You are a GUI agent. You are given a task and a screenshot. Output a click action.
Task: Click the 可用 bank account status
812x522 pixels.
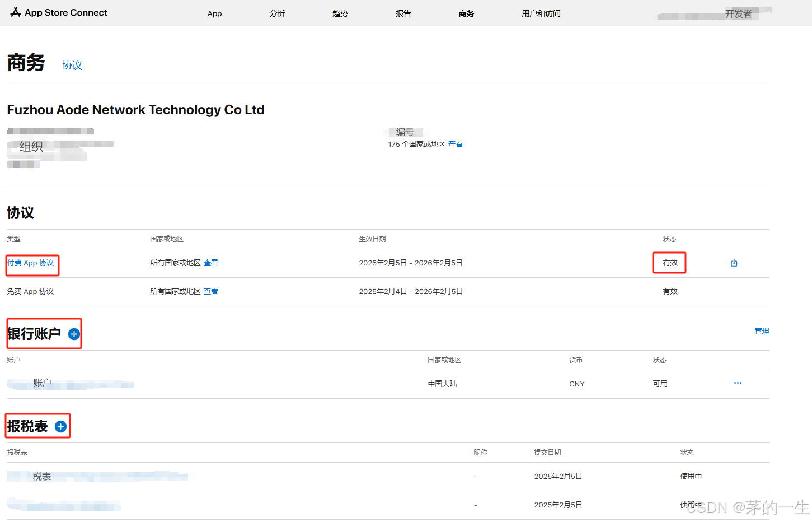660,384
